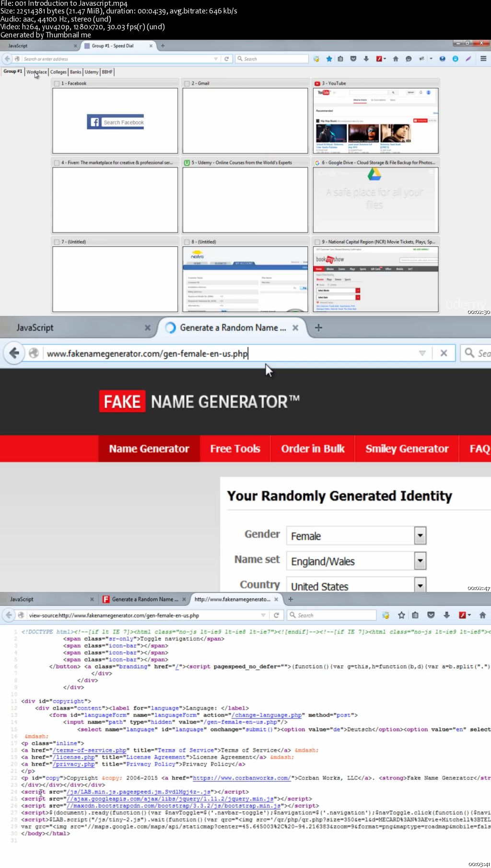Open Flash icon dropdown in Speed Dial toolbar
Image resolution: width=491 pixels, height=868 pixels.
385,59
